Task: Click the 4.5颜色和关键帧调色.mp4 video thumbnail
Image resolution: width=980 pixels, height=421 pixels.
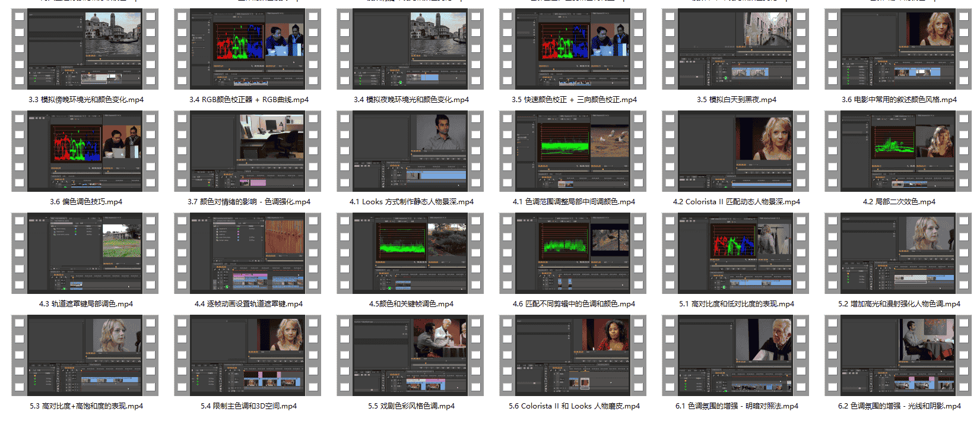Action: click(410, 254)
